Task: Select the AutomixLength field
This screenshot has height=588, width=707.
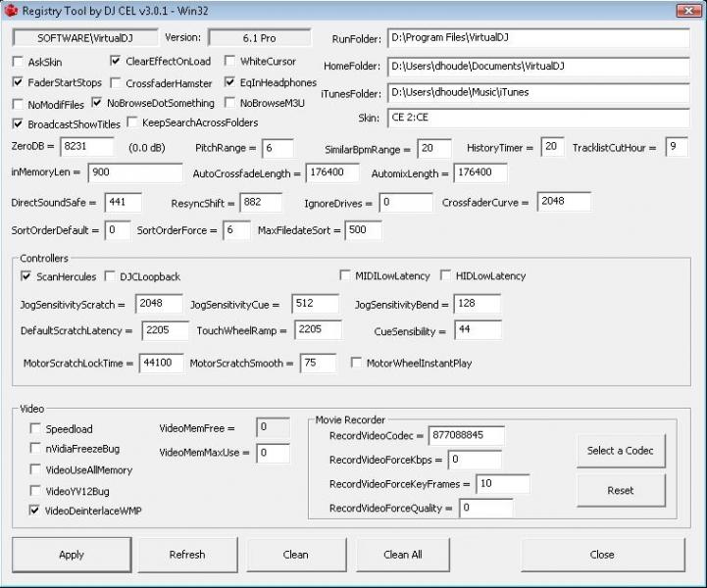Action: click(480, 172)
